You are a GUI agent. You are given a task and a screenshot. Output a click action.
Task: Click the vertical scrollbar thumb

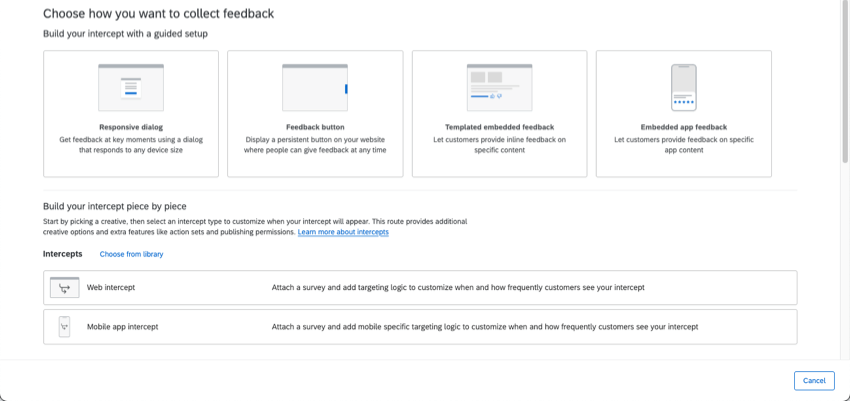click(845, 81)
